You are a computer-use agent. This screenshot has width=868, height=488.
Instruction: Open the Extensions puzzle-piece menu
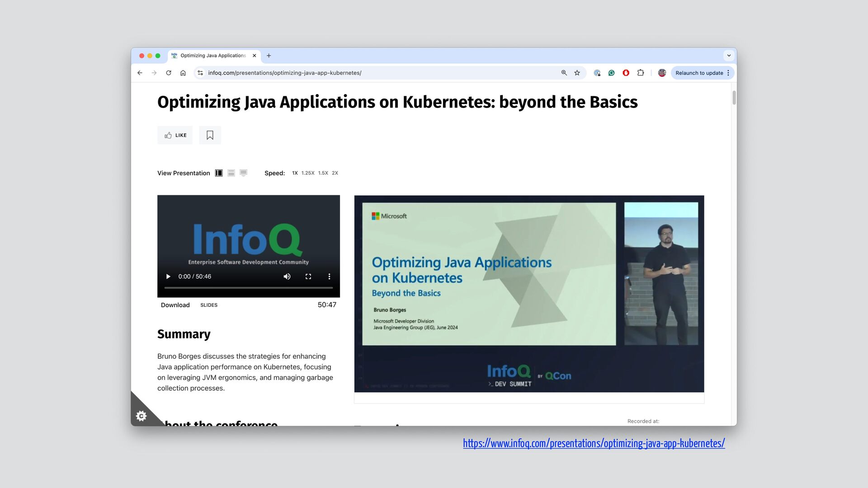click(x=641, y=73)
